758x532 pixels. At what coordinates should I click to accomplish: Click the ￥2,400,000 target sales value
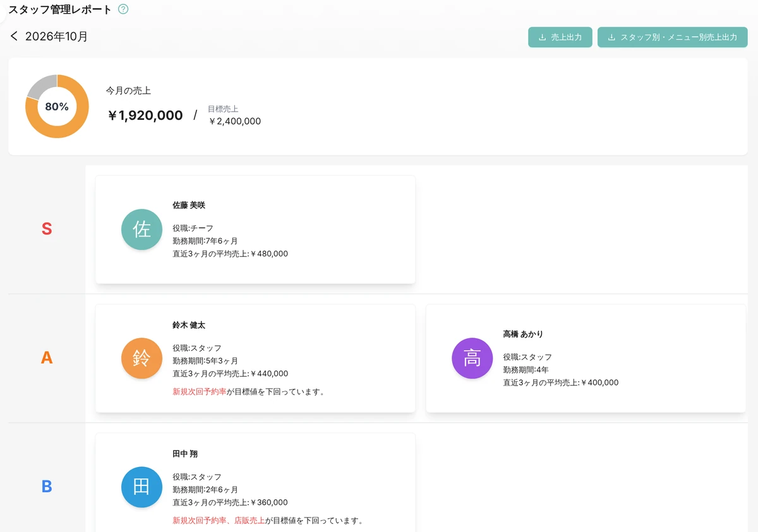pos(234,121)
